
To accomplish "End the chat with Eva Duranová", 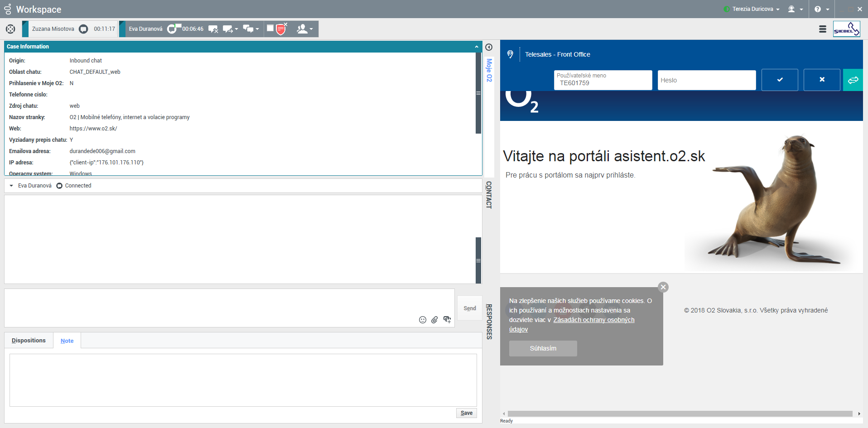I will [x=213, y=29].
